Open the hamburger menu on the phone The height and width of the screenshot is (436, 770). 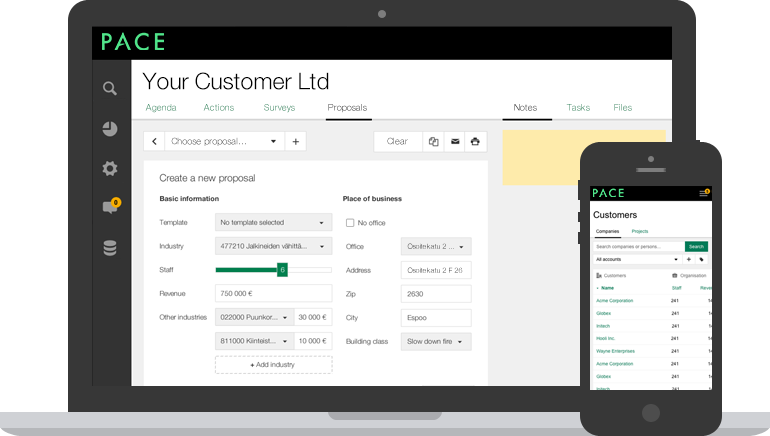[x=704, y=193]
